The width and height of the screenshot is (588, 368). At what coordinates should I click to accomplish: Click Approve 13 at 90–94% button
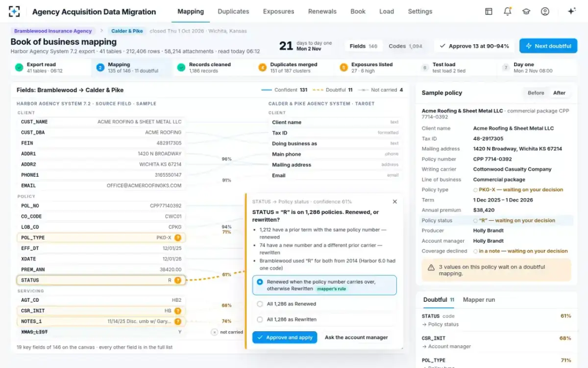[474, 46]
